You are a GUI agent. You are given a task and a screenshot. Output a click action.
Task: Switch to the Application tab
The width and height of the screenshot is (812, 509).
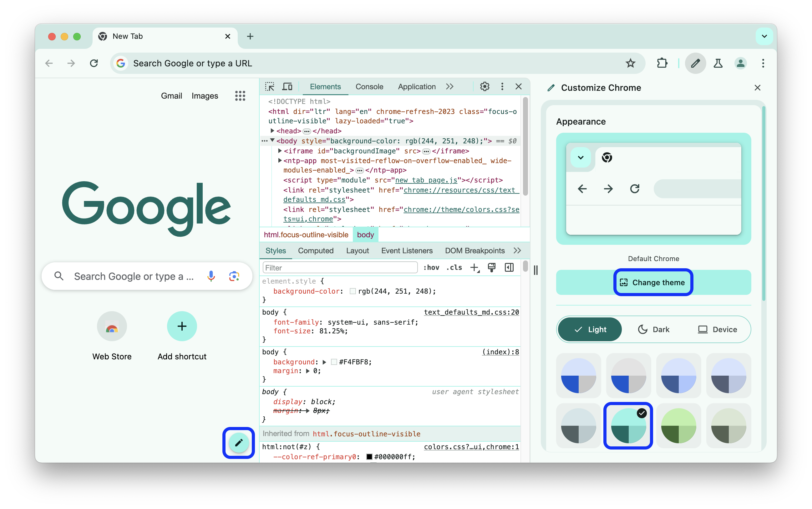pos(417,87)
